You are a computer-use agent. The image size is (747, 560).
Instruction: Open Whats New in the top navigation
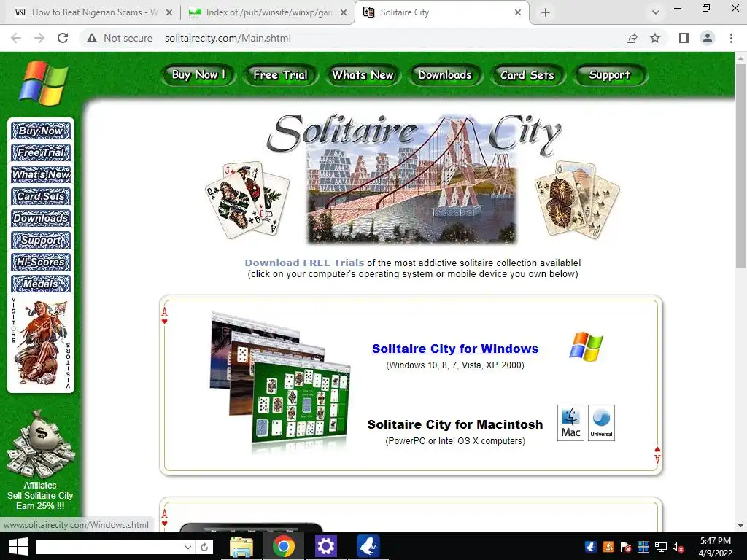point(363,75)
